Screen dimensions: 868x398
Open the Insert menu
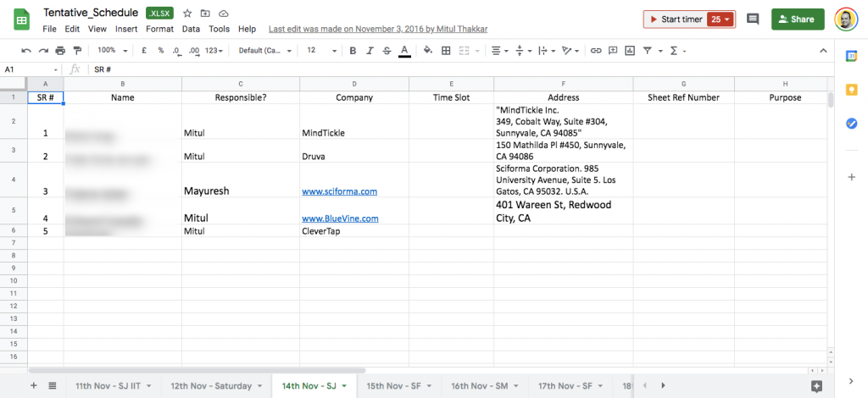coord(127,29)
